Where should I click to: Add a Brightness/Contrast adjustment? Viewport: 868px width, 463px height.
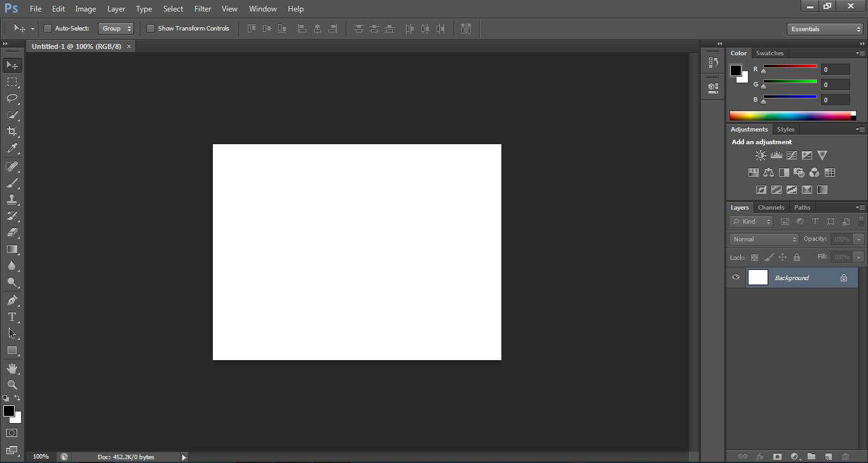point(761,155)
